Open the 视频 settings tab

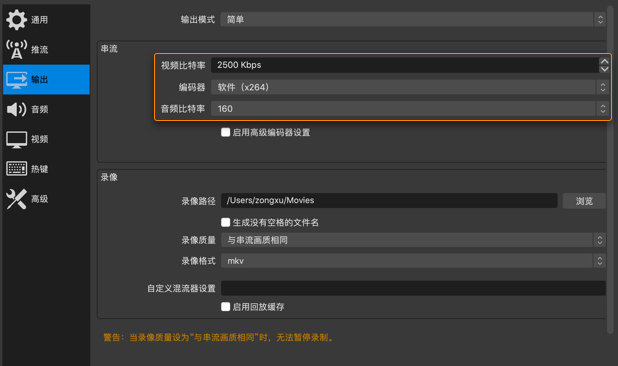(46, 139)
